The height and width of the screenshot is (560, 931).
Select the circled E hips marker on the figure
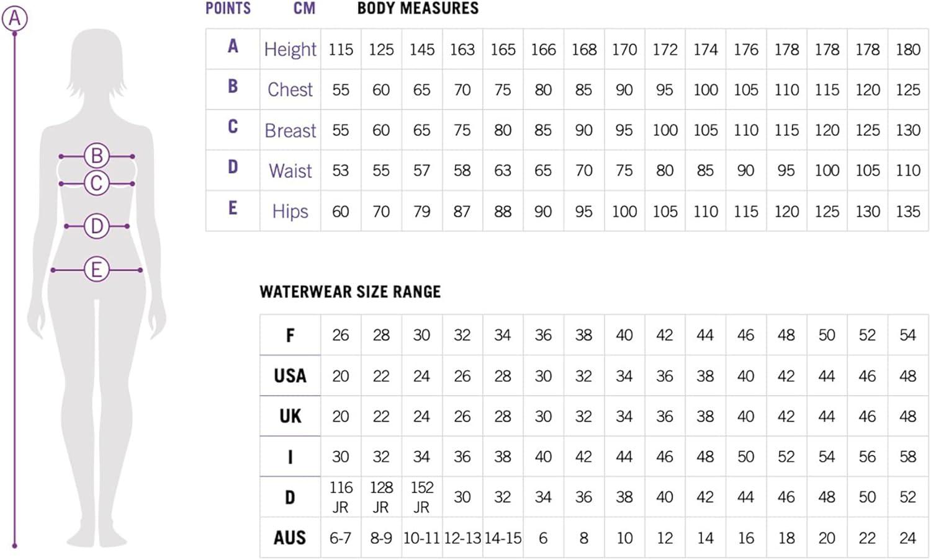97,270
